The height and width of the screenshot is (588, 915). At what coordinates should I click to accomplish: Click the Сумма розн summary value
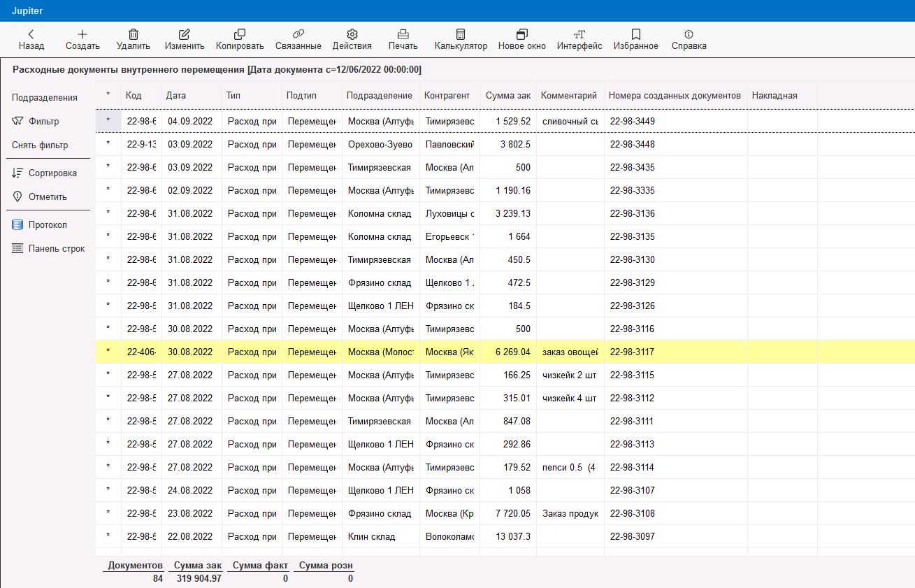pyautogui.click(x=350, y=578)
